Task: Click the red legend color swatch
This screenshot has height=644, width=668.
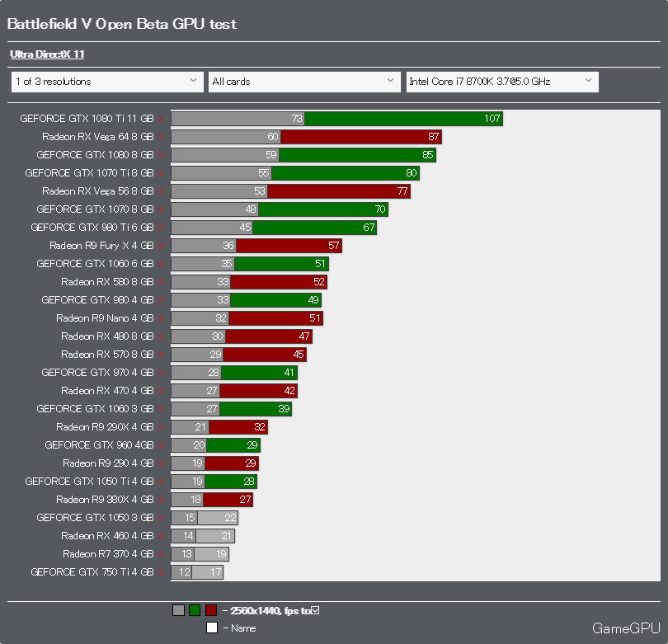Action: click(211, 610)
